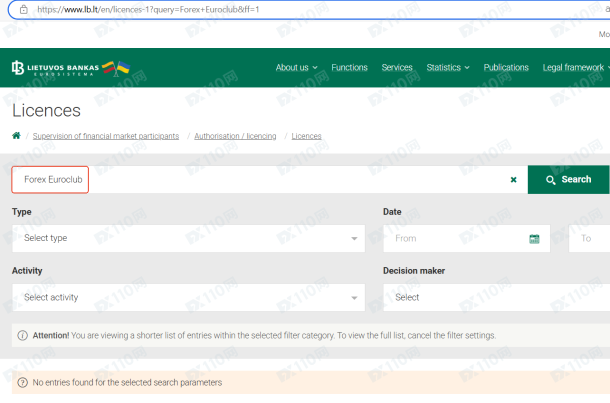Go to home via breadcrumb house icon

coord(16,136)
